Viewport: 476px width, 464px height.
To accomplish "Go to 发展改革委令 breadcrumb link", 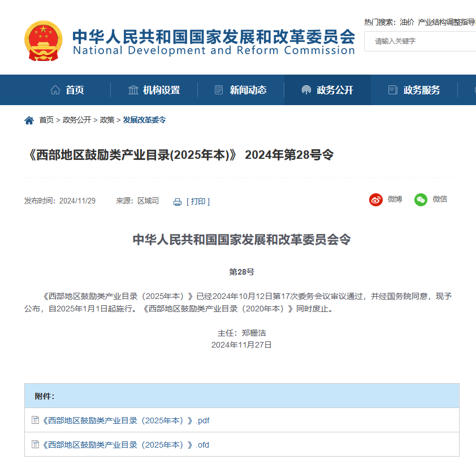I will (144, 120).
